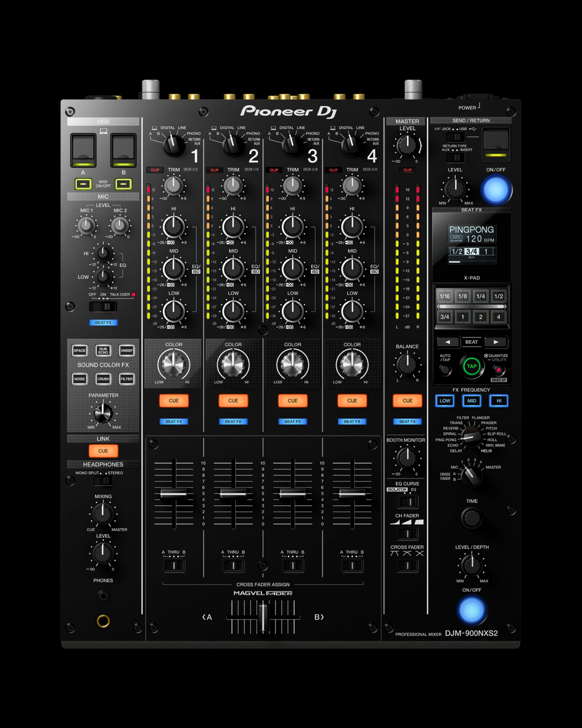Select the FILTER sound color FX button
Image resolution: width=582 pixels, height=728 pixels.
[126, 379]
